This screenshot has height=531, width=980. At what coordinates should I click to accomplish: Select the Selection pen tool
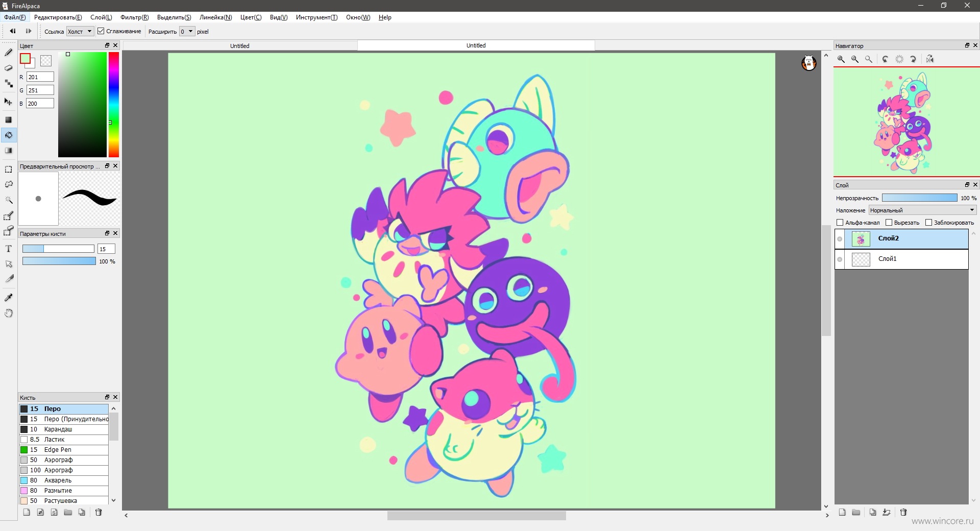point(9,216)
